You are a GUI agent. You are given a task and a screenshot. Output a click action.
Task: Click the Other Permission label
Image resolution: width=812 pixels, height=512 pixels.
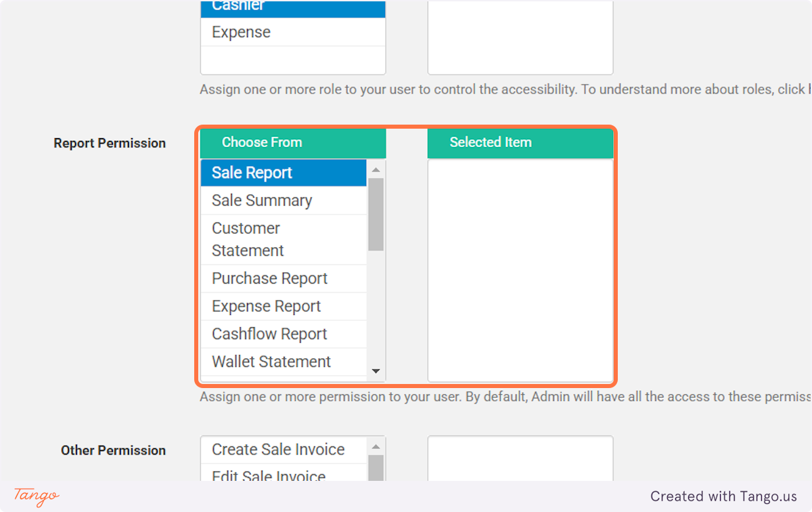[113, 450]
